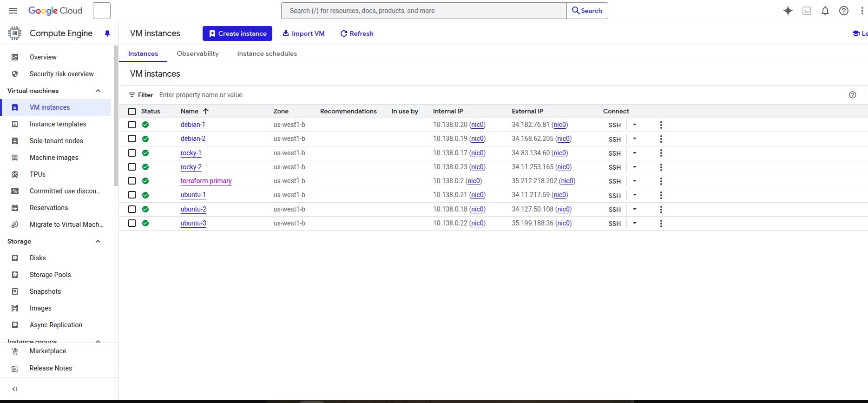This screenshot has height=403, width=868.
Task: Collapse the Virtual machines section
Action: [98, 91]
